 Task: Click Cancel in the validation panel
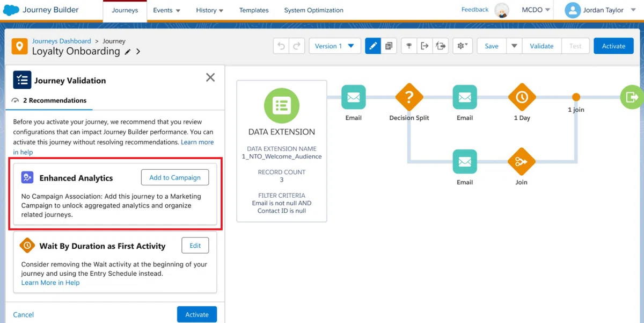[x=24, y=314]
